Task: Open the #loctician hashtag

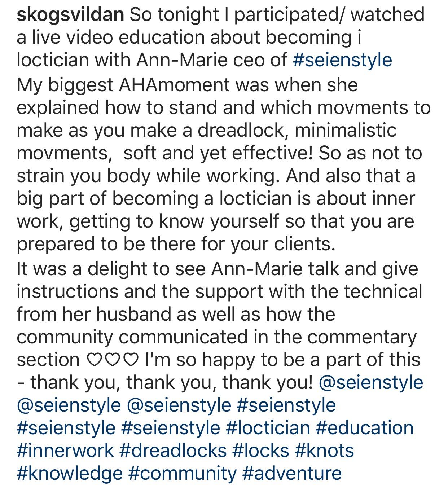Action: (x=268, y=428)
